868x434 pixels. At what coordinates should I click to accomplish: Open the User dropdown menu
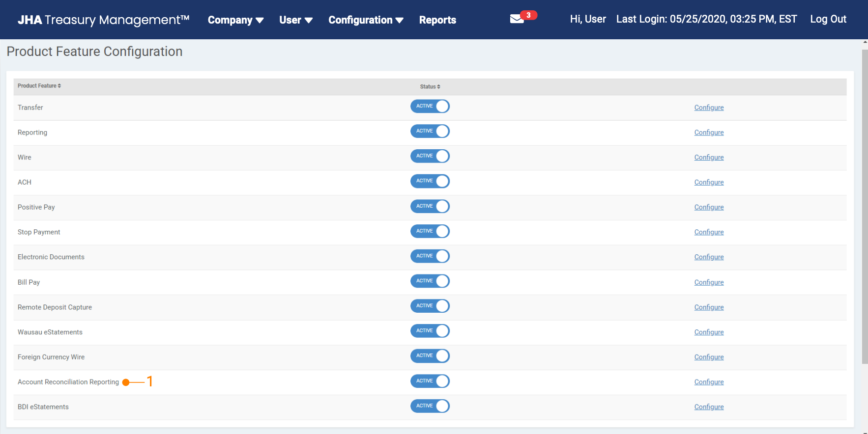[295, 20]
